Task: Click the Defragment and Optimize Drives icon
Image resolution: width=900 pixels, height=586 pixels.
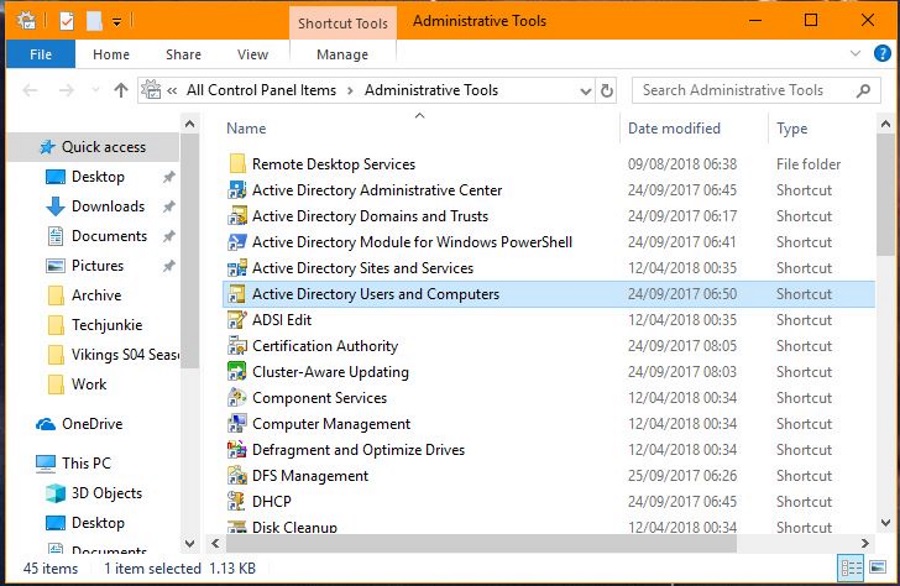Action: [x=237, y=450]
